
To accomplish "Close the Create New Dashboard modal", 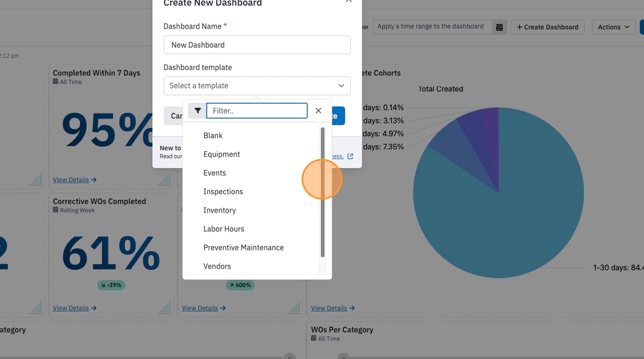I will pos(348,1).
